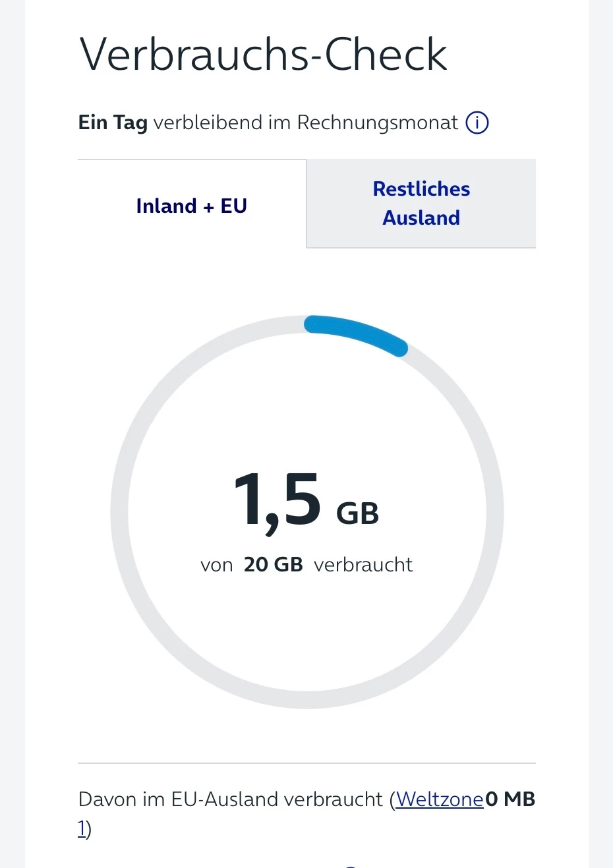Click the word Ausland in the right tab
Image resolution: width=613 pixels, height=868 pixels.
pyautogui.click(x=421, y=218)
